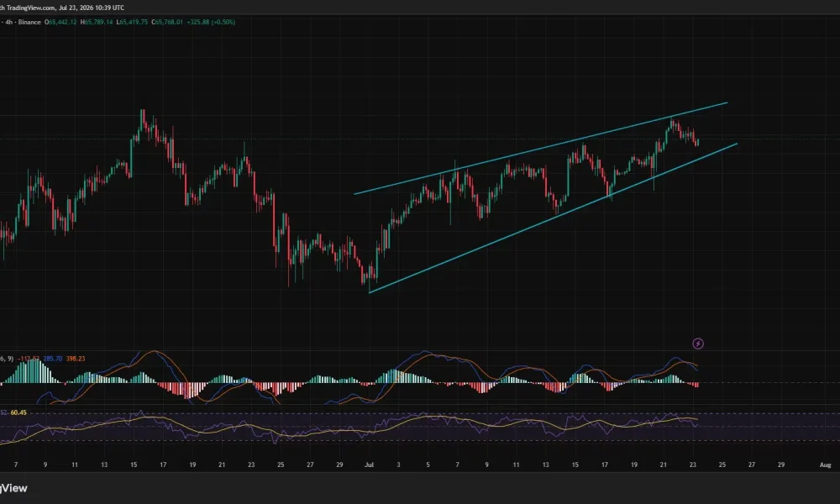840x504 pixels.
Task: Click the Binance exchange label
Action: point(29,22)
